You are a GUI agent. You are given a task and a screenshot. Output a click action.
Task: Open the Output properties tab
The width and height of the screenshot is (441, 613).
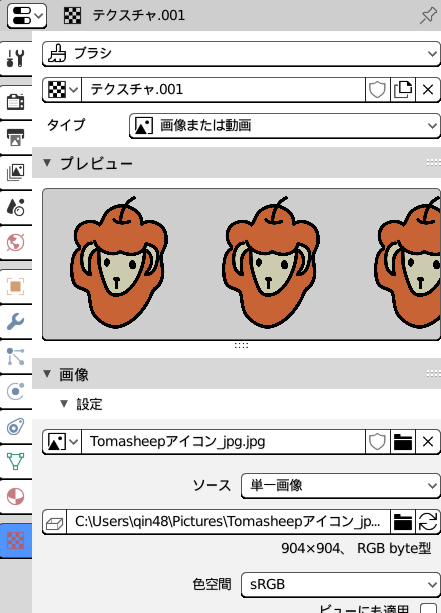pyautogui.click(x=16, y=137)
